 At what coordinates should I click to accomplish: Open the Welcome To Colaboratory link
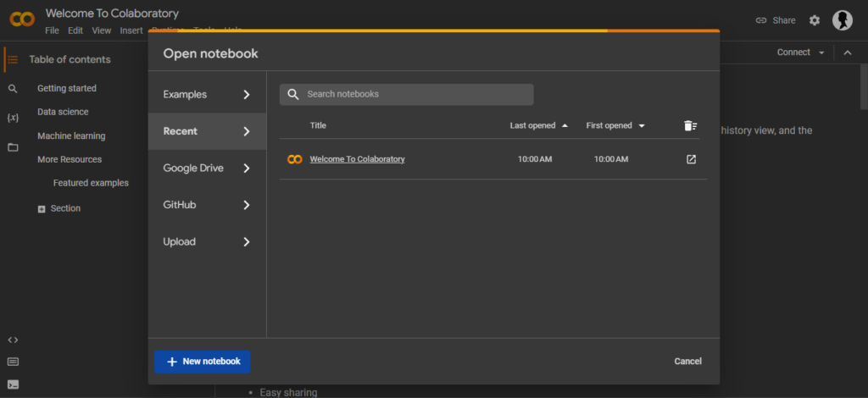357,159
